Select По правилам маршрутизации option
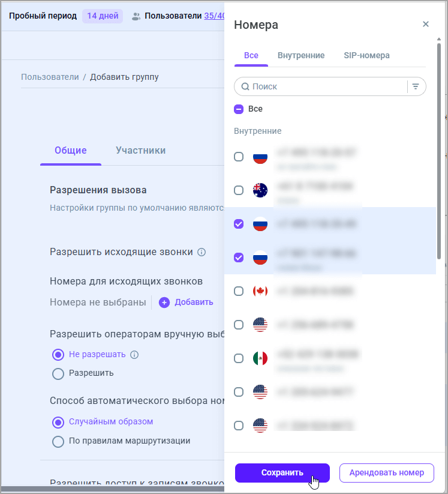Image resolution: width=448 pixels, height=494 pixels. click(58, 441)
